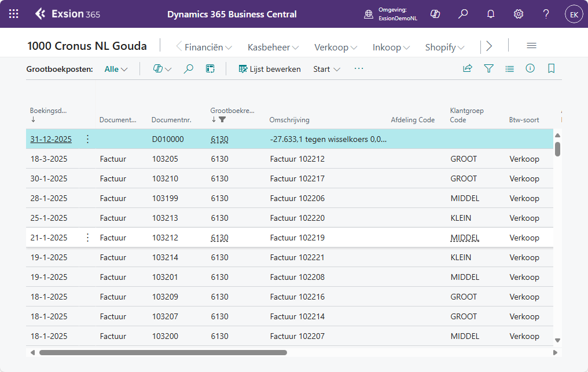Open the Copilot icon in top bar
This screenshot has width=588, height=372.
435,14
